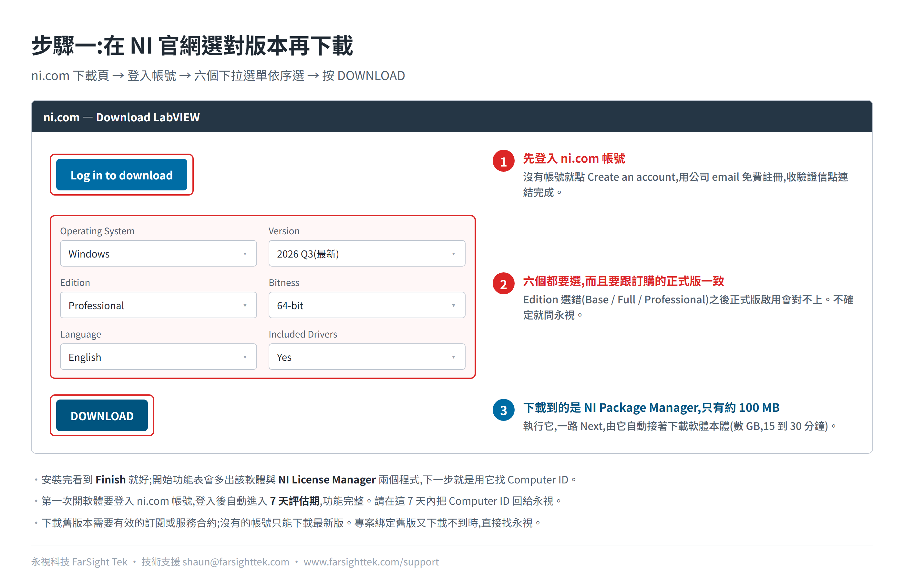
Task: Click the page title 步驟一:在 NI 官網選對版本再下載
Action: tap(192, 46)
